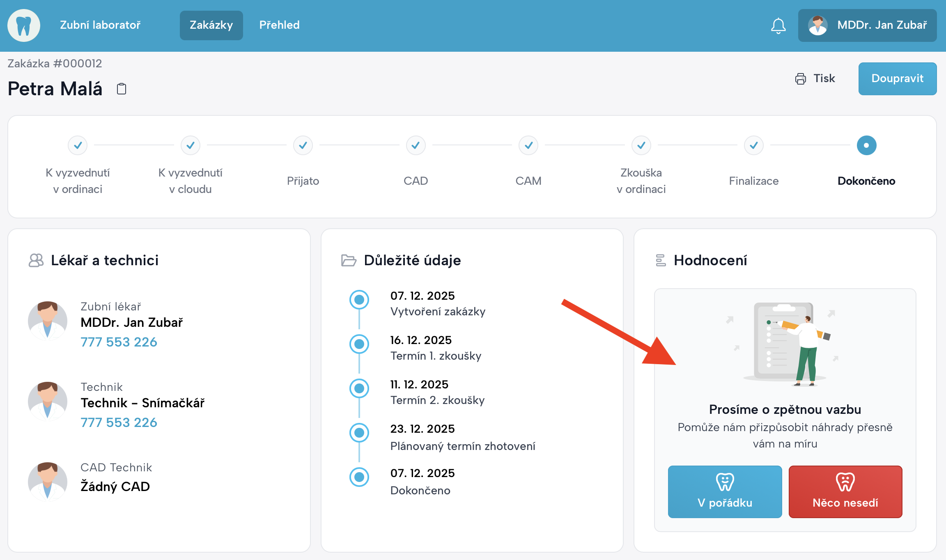Open MDDr. Jan Zubař user menu
946x560 pixels.
pos(882,25)
